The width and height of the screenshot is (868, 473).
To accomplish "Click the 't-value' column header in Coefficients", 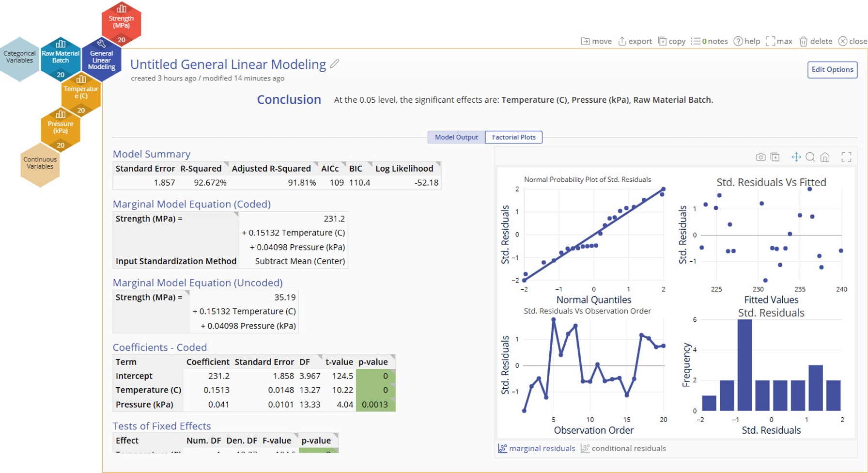I will click(x=339, y=362).
